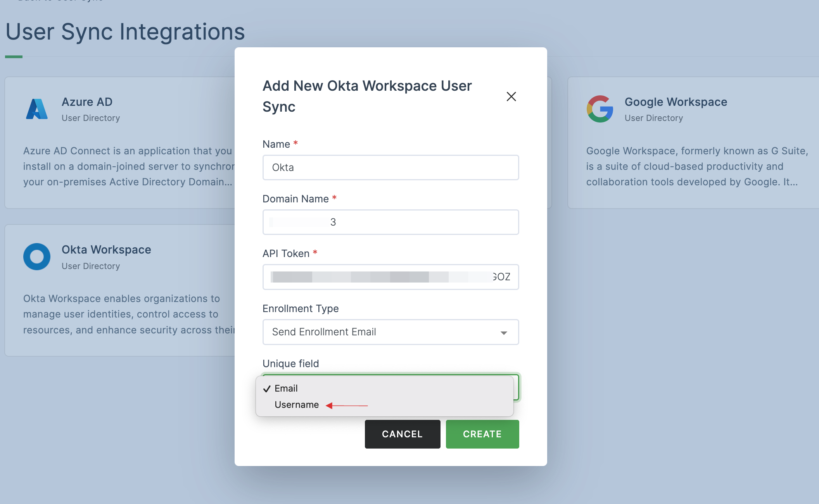819x504 pixels.
Task: Click the Google Workspace G logo
Action: click(x=600, y=109)
